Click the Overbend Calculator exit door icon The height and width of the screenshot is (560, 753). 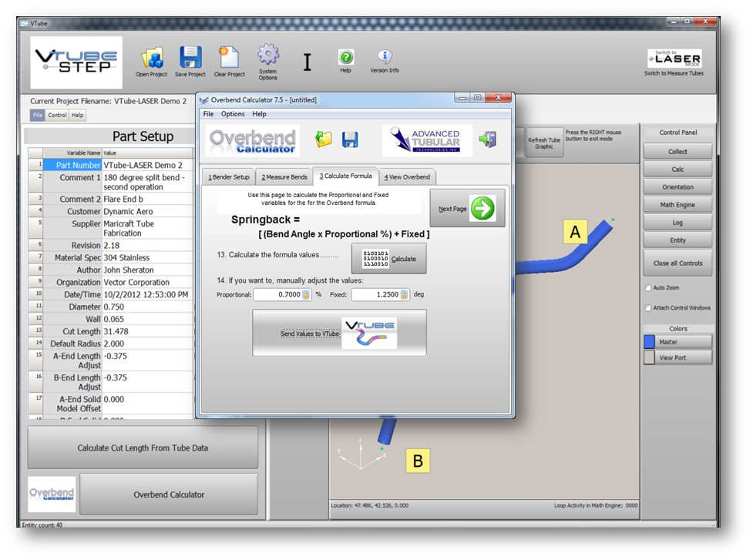pos(486,139)
